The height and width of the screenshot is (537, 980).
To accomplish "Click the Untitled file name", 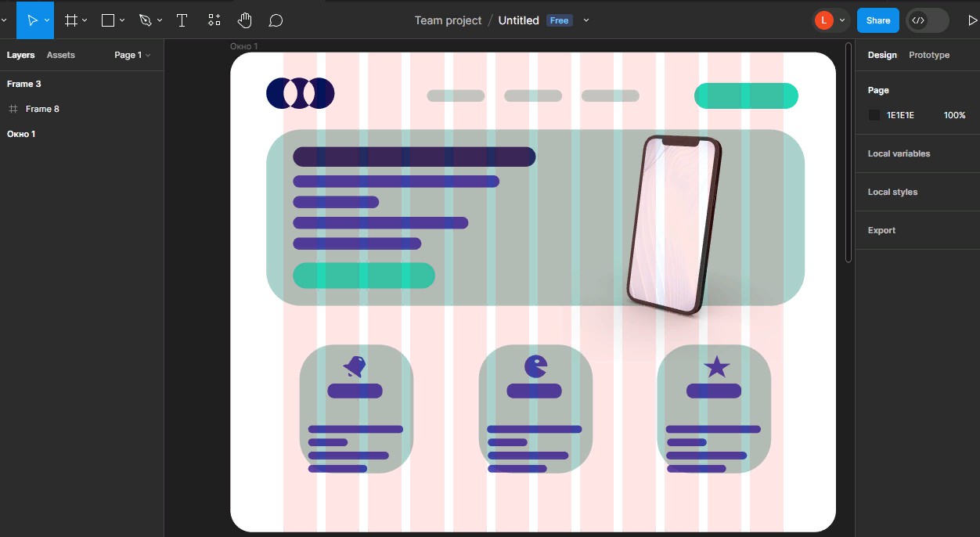I will [x=518, y=20].
